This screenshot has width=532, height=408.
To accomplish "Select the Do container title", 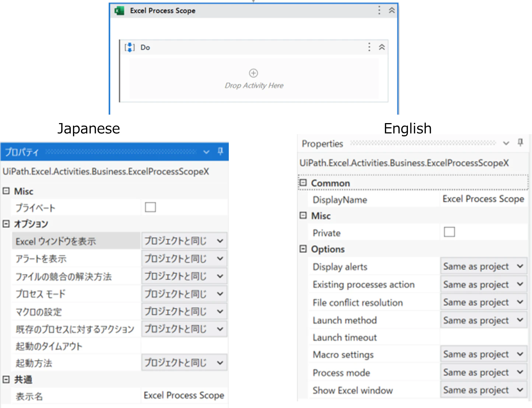I will pos(145,48).
